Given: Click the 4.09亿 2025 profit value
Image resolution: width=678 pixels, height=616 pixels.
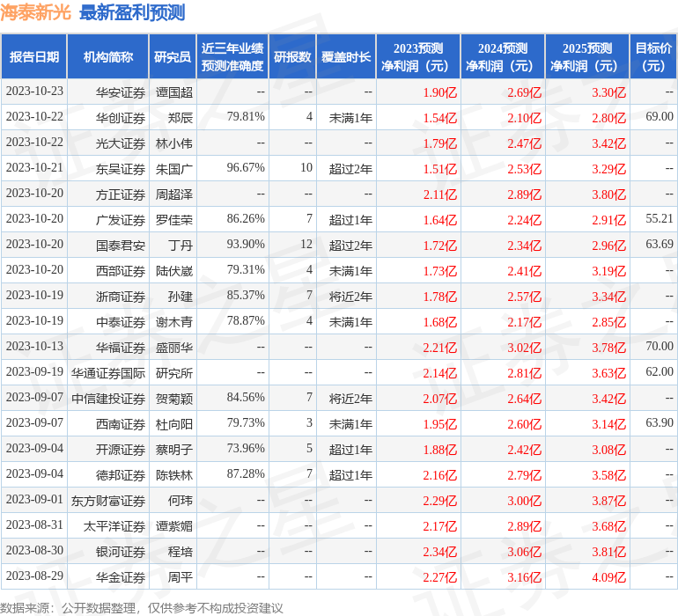Looking at the screenshot, I should 608,577.
